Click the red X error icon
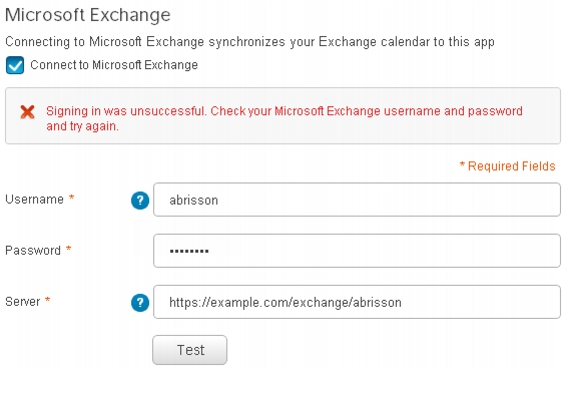 point(28,112)
